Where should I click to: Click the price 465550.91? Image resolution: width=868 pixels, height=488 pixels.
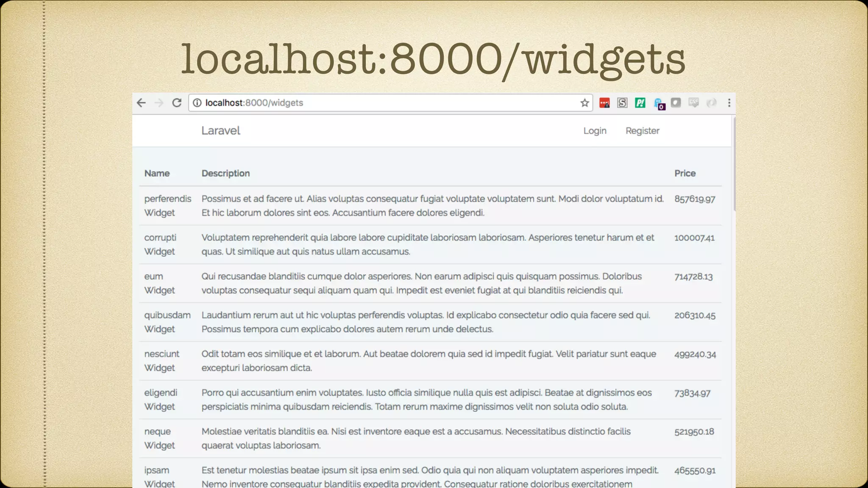point(695,471)
